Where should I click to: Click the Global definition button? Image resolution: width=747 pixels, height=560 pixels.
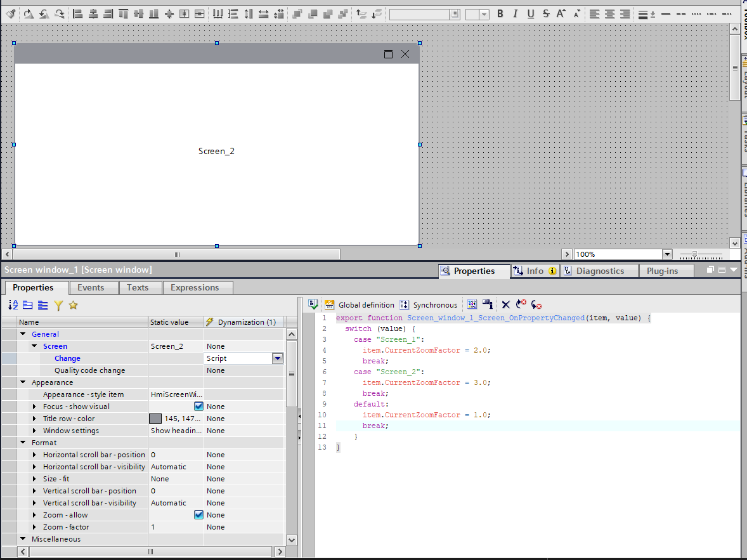click(x=360, y=305)
